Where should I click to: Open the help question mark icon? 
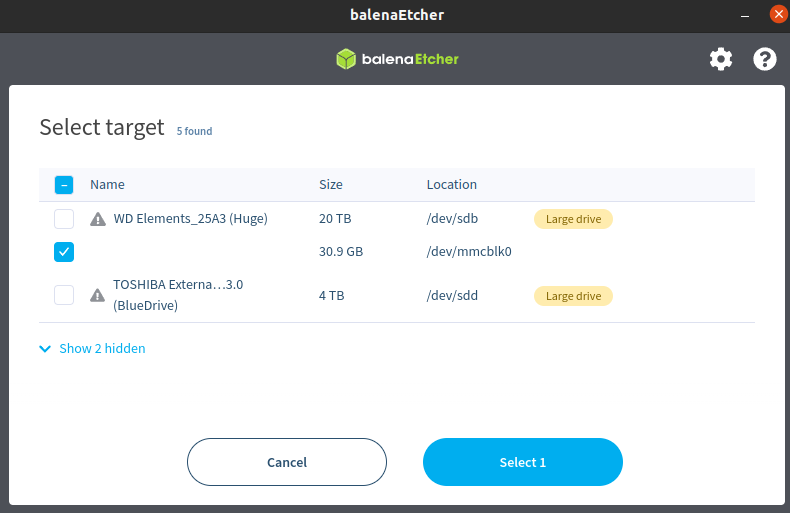[x=765, y=59]
